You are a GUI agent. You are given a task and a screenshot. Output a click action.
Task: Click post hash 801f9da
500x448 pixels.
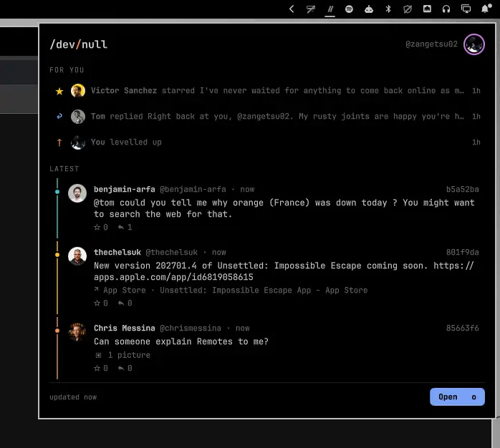pos(462,253)
